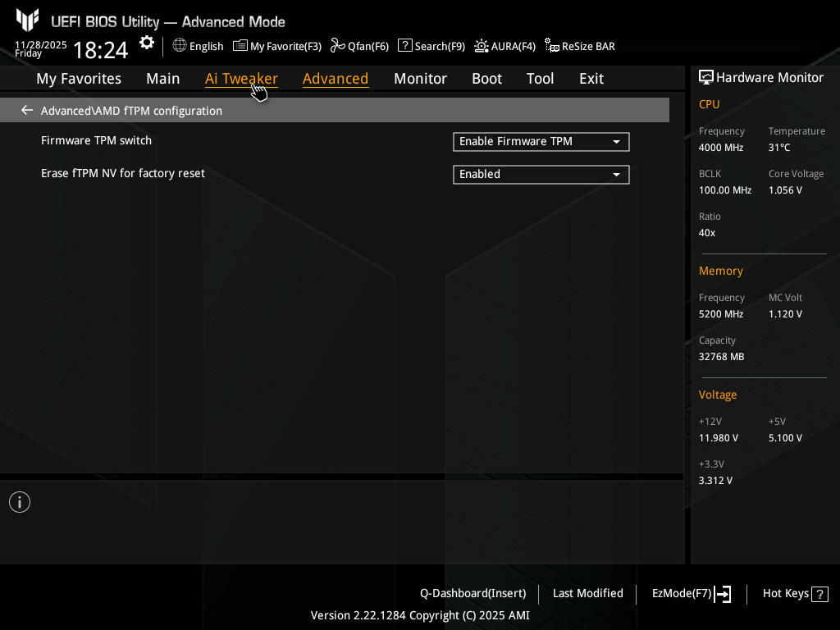Click the 18:24 clock display
Viewport: 840px width, 630px height.
[100, 50]
